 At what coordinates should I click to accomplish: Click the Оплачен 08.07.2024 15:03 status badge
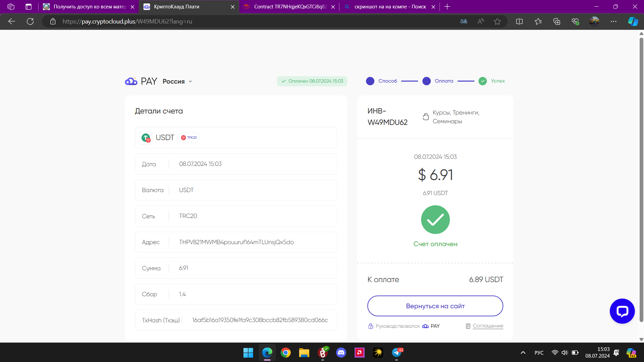click(312, 81)
